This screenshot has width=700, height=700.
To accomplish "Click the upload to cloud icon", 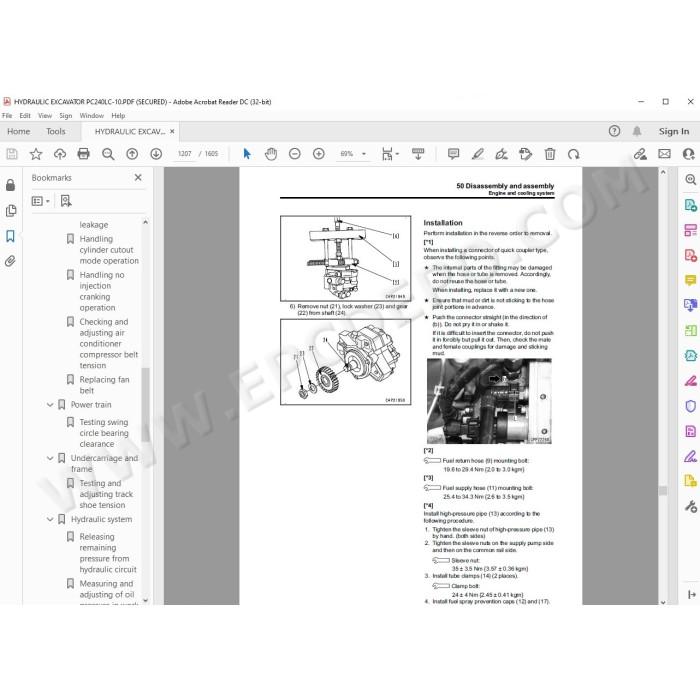I will point(60,154).
